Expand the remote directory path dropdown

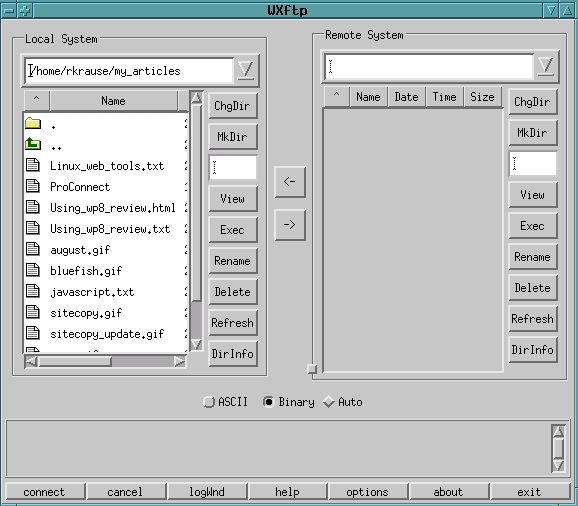[546, 66]
